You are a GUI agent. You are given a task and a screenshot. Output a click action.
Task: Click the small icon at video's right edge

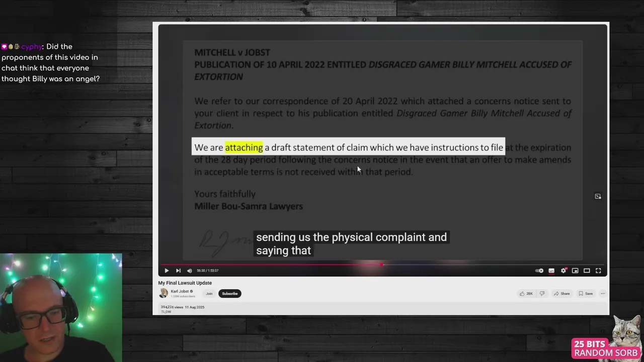tap(598, 197)
